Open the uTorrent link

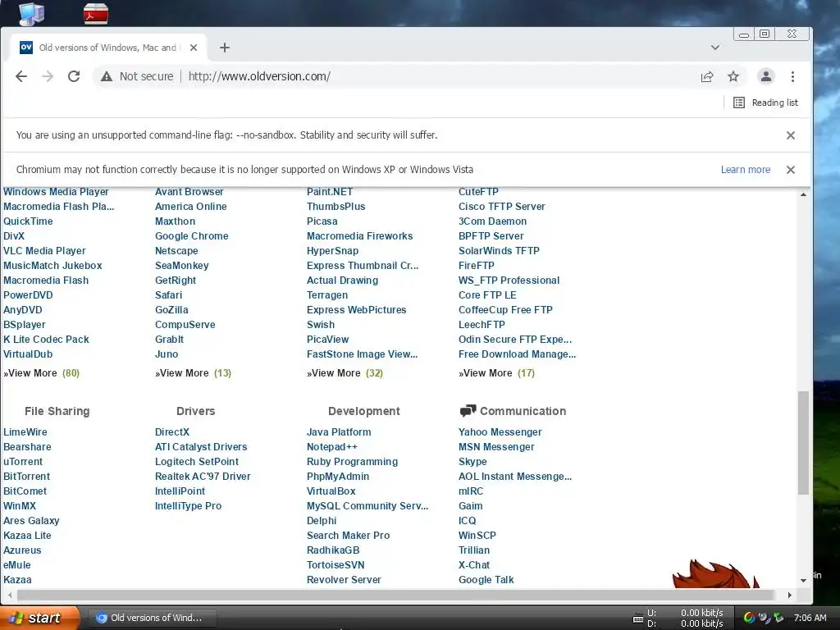(x=22, y=462)
